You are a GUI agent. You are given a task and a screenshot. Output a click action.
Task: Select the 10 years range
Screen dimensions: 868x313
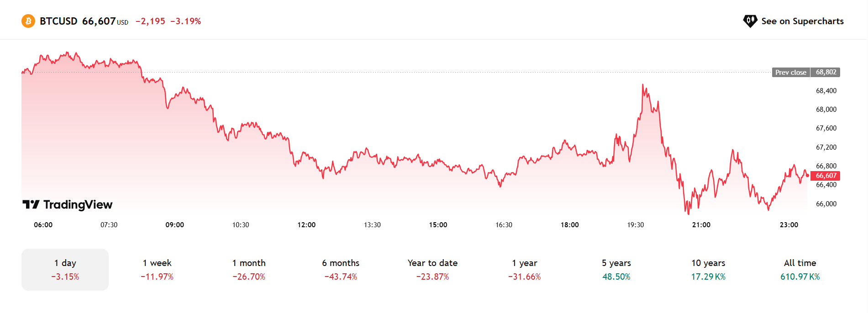click(x=708, y=269)
